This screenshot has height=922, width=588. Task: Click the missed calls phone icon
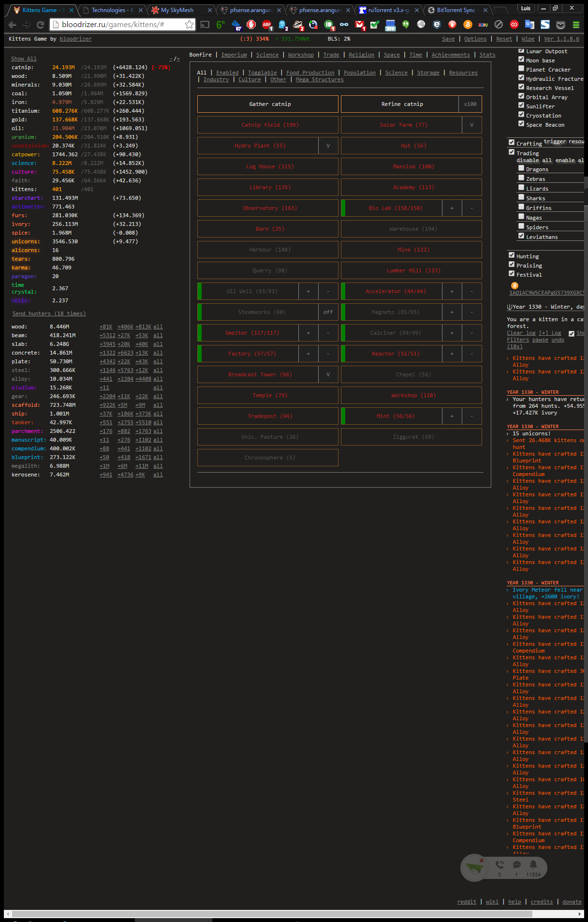[500, 865]
